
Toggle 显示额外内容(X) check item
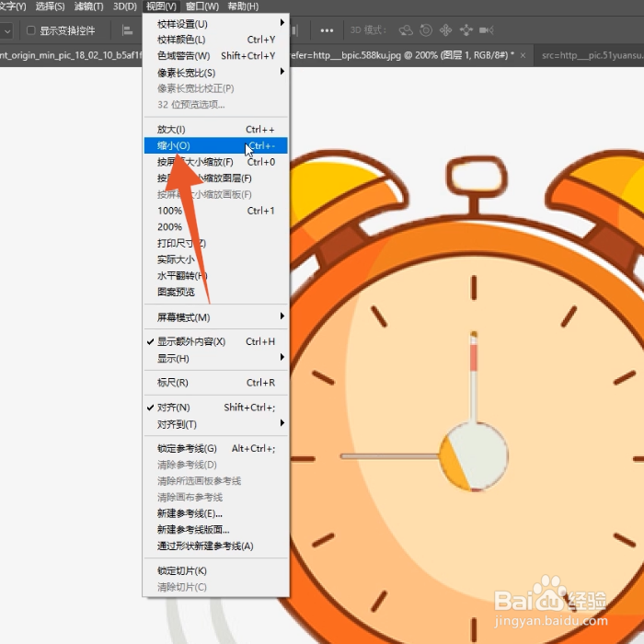(215, 341)
